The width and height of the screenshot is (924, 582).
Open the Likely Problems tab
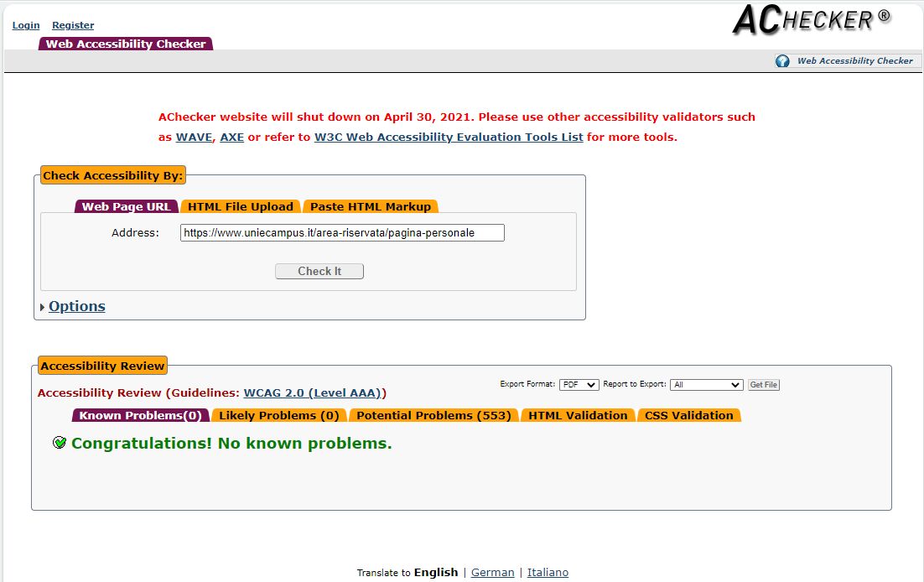pos(280,416)
